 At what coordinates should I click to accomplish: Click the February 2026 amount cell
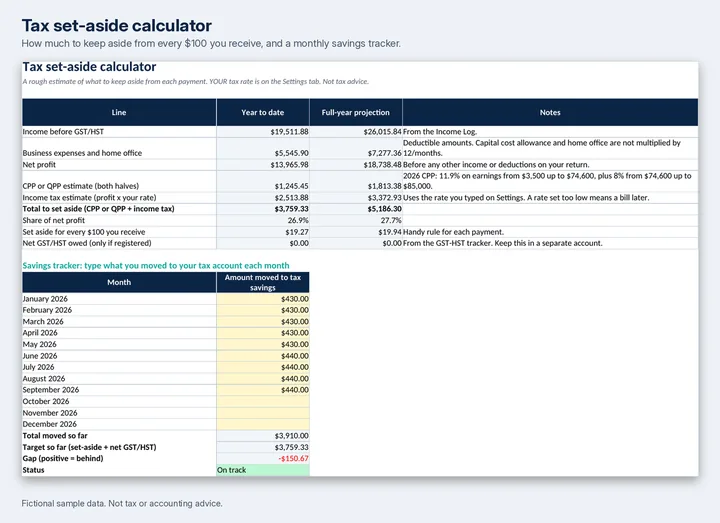(x=263, y=310)
